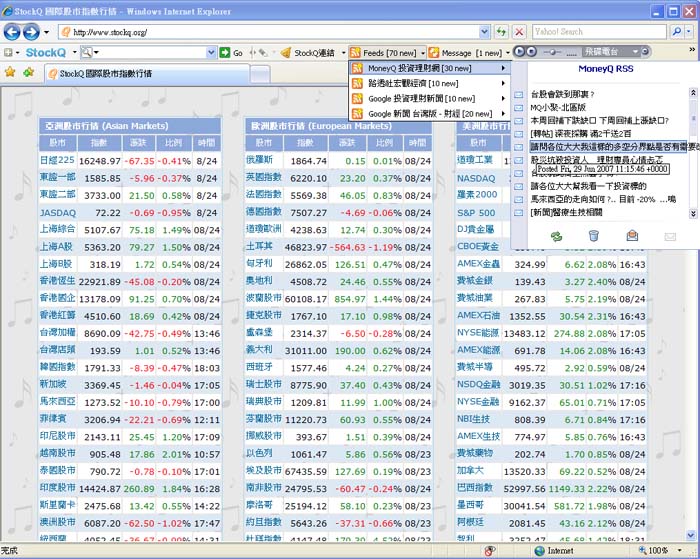
Task: Click the RSS panel greyed envelope icon
Action: [670, 236]
